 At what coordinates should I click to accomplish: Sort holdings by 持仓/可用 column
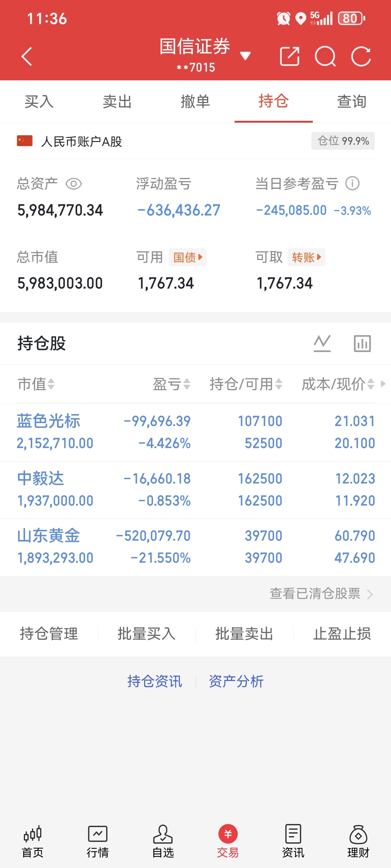246,384
